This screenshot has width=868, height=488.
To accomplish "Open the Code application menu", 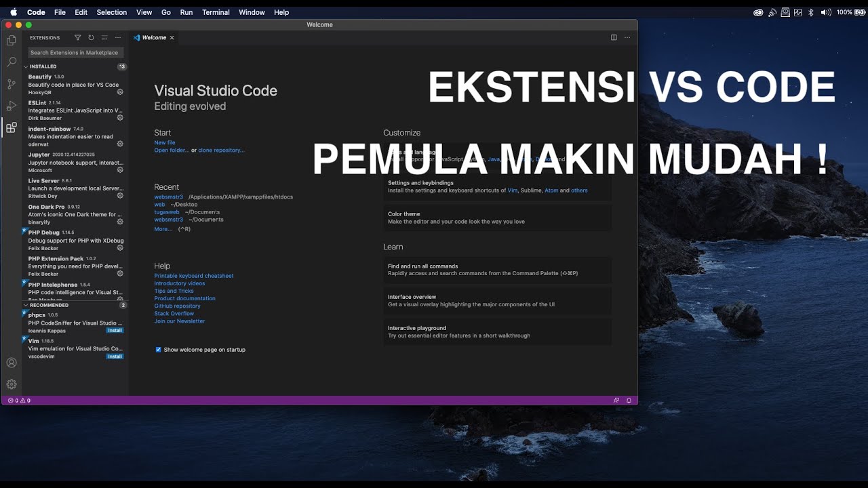I will [x=36, y=12].
